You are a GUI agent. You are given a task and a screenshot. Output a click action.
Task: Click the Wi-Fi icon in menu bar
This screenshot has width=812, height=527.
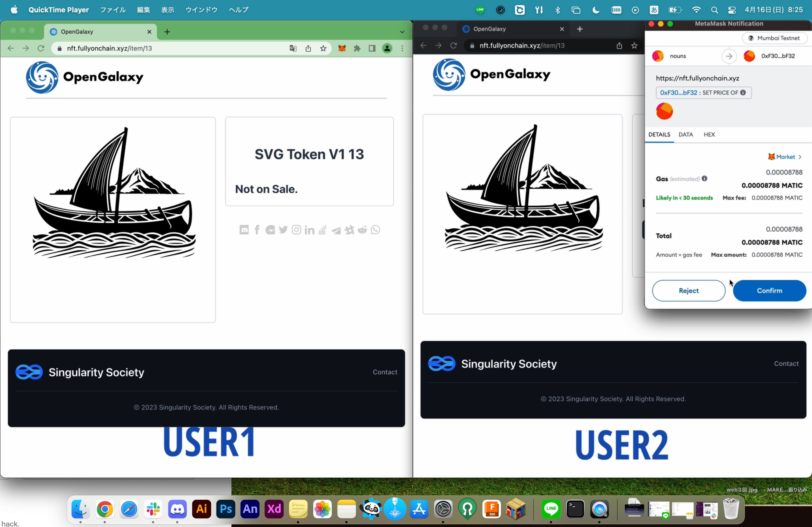tap(696, 10)
